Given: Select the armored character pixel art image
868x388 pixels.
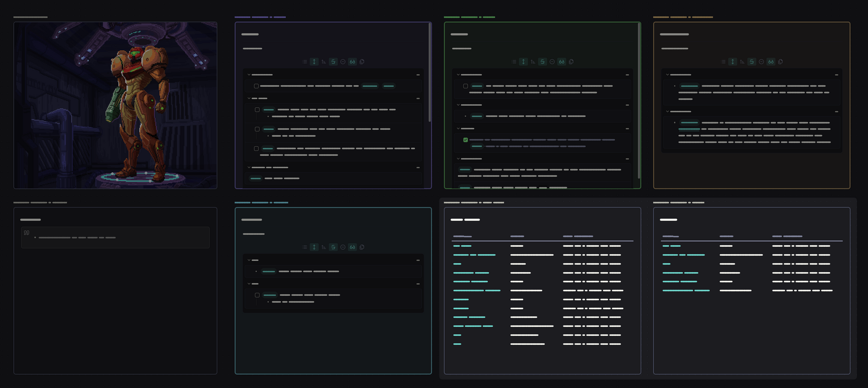Looking at the screenshot, I should click(x=115, y=105).
